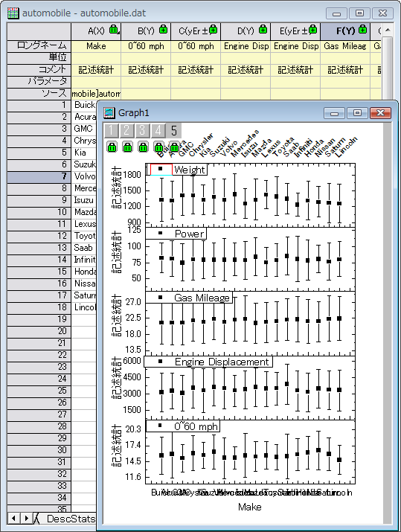Click the Kia cell in row 5
This screenshot has width=401, height=532.
pos(84,153)
